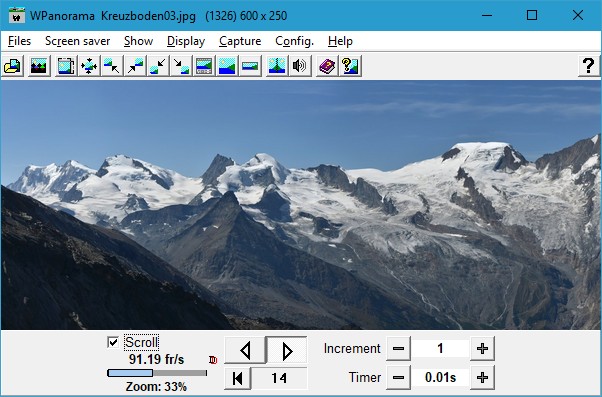Open the Config. menu
The height and width of the screenshot is (397, 602).
pos(294,41)
